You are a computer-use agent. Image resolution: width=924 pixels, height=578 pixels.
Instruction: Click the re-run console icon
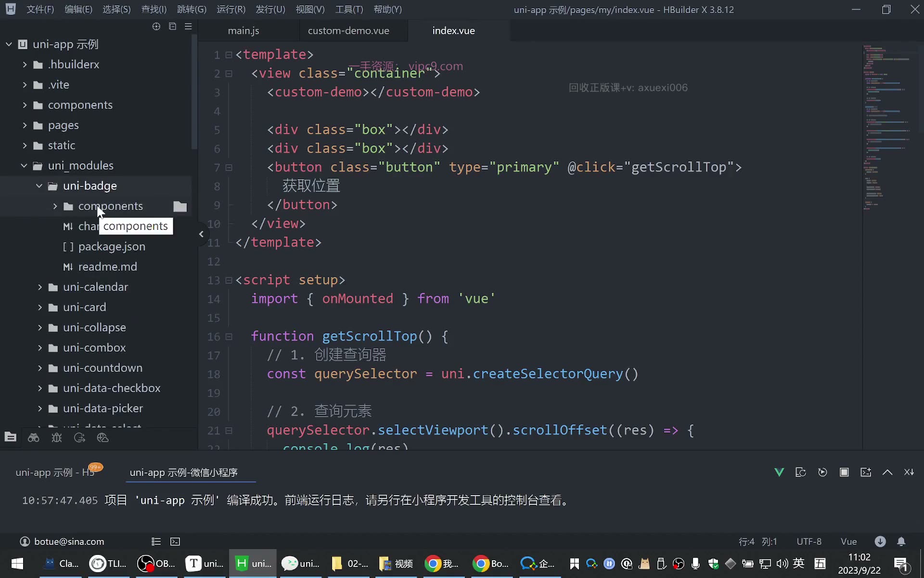[x=822, y=472]
